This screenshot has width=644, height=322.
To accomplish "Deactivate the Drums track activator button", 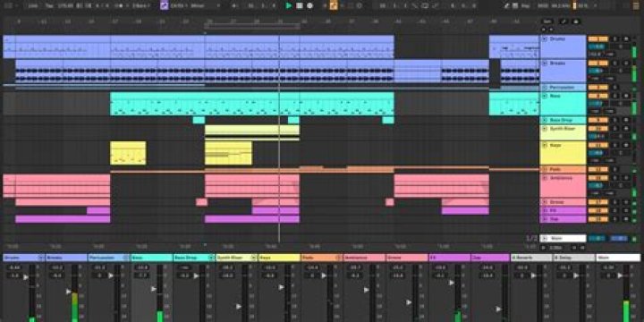I will 598,39.
